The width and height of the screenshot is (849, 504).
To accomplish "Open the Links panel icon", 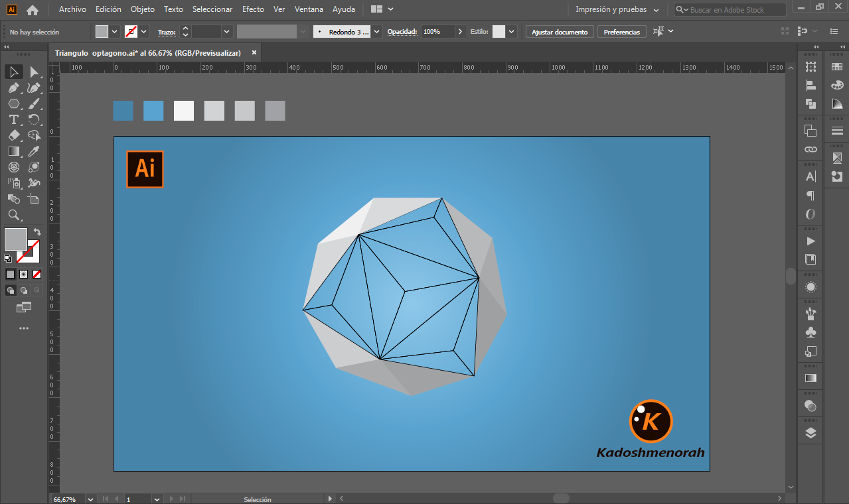I will pyautogui.click(x=810, y=149).
